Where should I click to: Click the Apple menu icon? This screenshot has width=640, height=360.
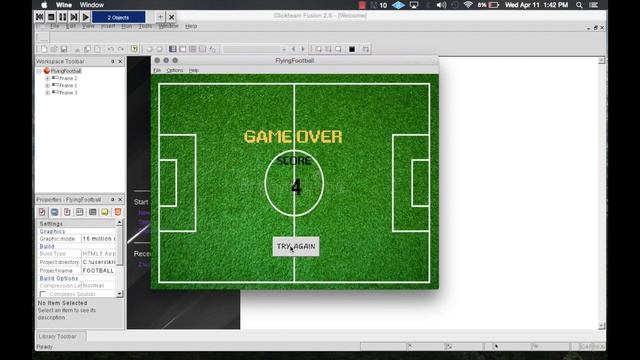point(44,5)
